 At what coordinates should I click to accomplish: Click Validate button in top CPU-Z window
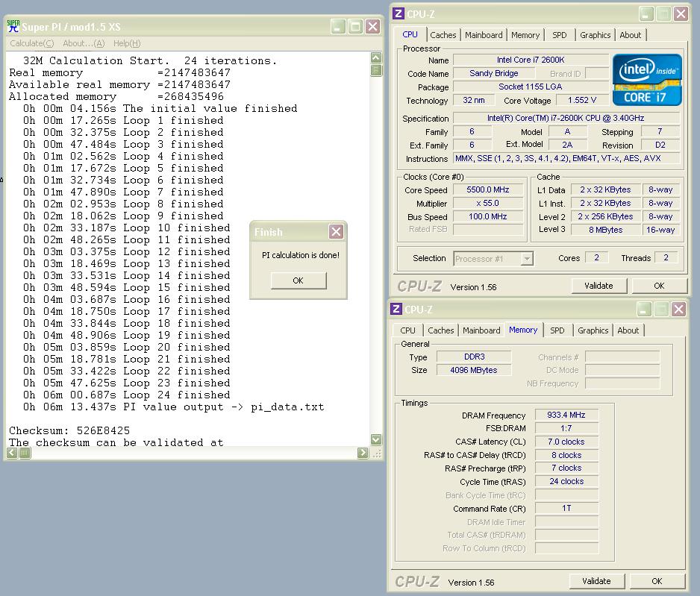[x=599, y=286]
